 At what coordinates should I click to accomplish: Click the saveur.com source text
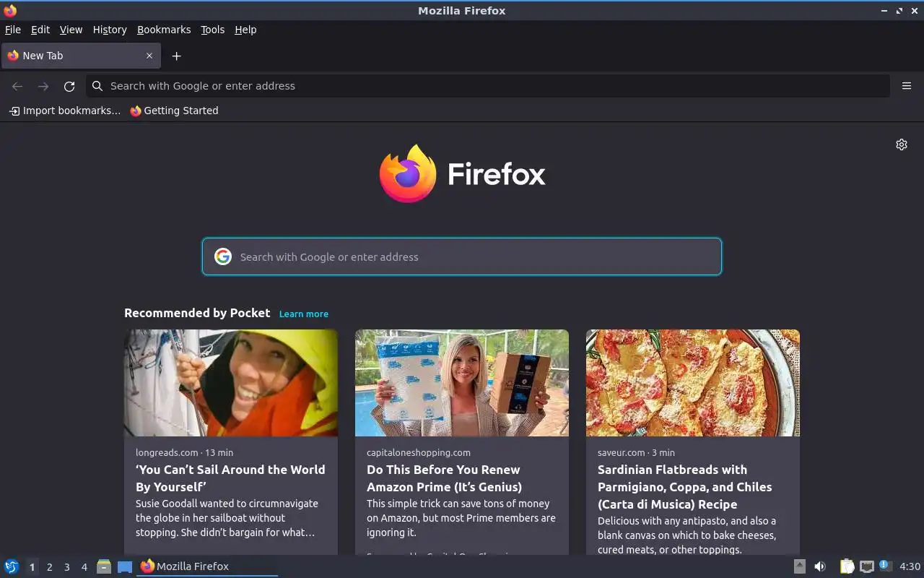pyautogui.click(x=621, y=452)
